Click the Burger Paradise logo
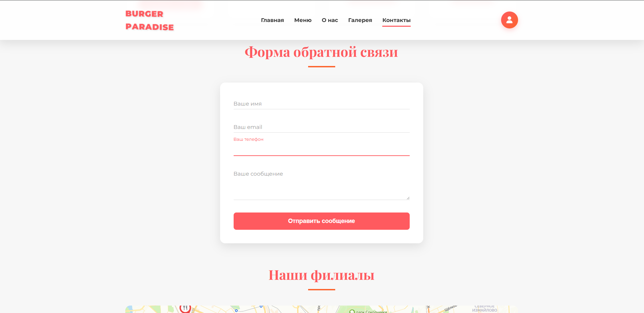Image resolution: width=644 pixels, height=313 pixels. (x=150, y=20)
